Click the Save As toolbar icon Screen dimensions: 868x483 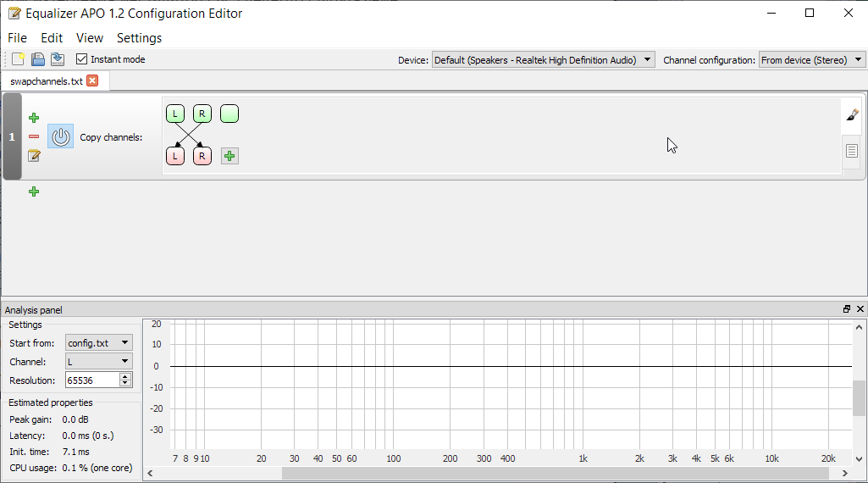pos(58,58)
